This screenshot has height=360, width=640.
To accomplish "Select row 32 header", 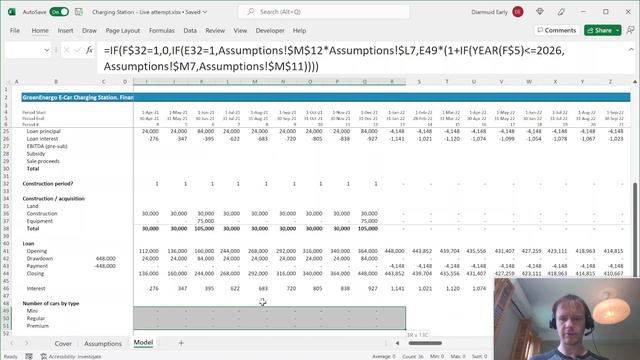I will [x=6, y=184].
